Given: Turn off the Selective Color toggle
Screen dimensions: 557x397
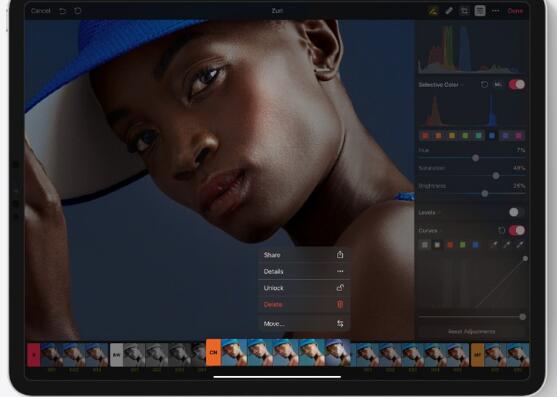Looking at the screenshot, I should coord(517,85).
